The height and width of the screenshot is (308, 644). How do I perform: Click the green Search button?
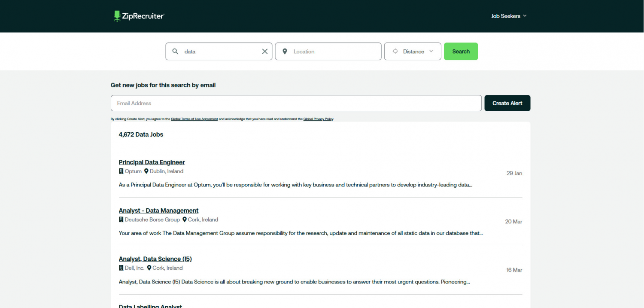click(x=461, y=52)
